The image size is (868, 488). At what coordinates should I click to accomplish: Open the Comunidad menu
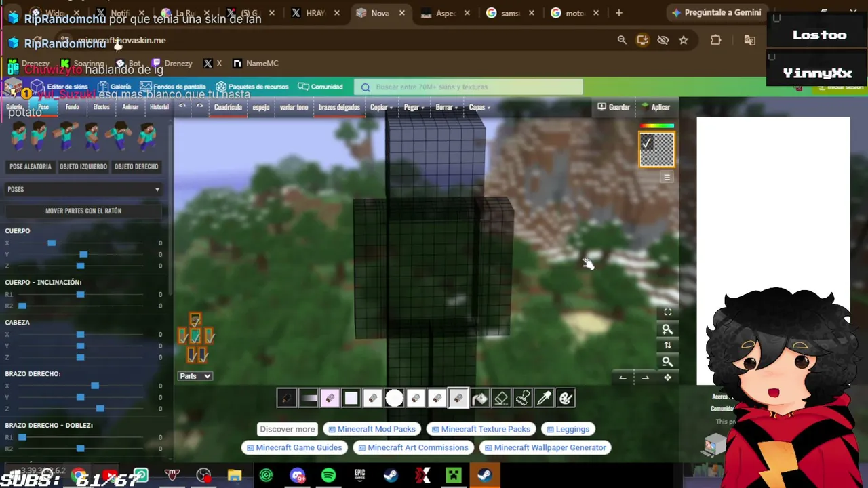[x=320, y=87]
